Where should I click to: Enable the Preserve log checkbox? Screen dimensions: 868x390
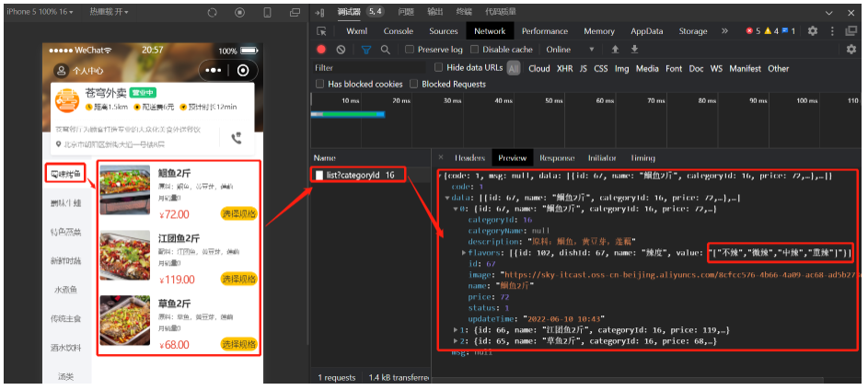pos(410,50)
